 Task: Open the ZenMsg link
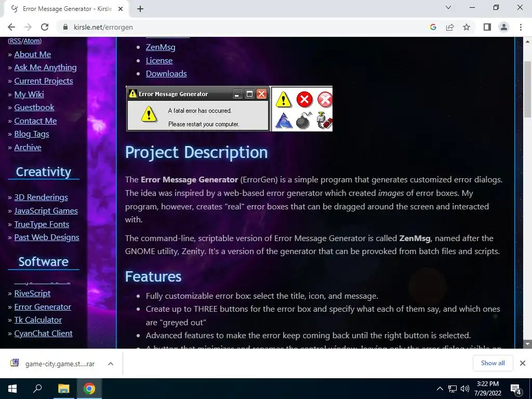161,47
